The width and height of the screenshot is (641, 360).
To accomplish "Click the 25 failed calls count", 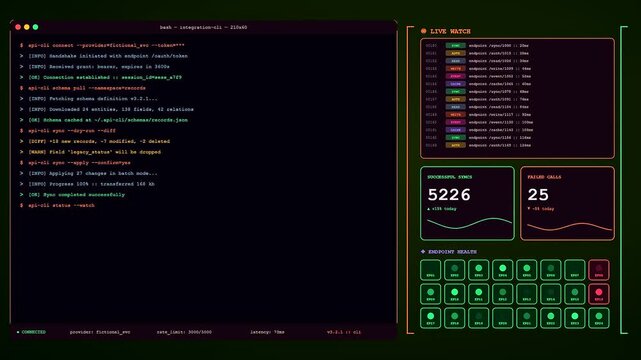I will (x=538, y=195).
